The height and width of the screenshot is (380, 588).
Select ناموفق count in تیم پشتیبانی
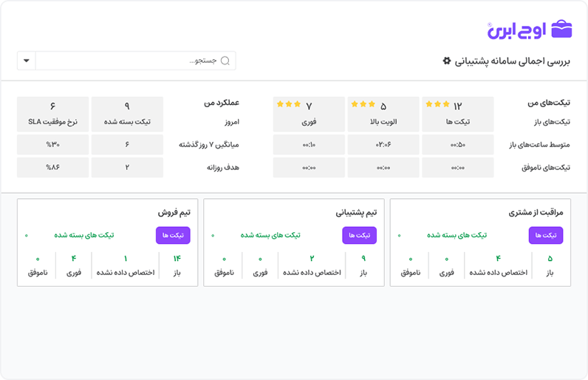[x=225, y=265]
